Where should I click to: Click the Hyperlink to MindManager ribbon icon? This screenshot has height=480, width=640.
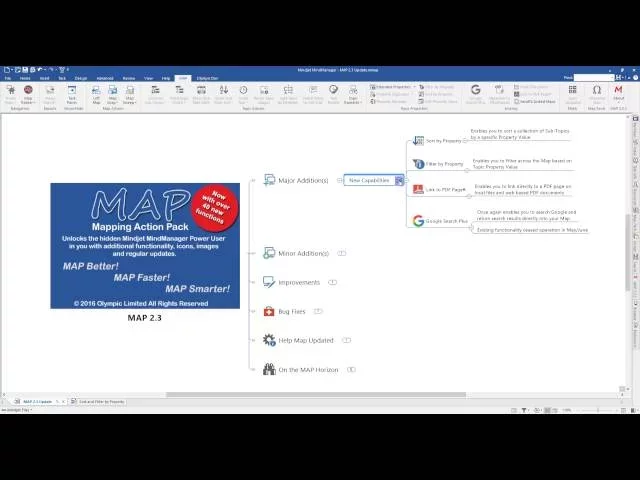pos(499,90)
